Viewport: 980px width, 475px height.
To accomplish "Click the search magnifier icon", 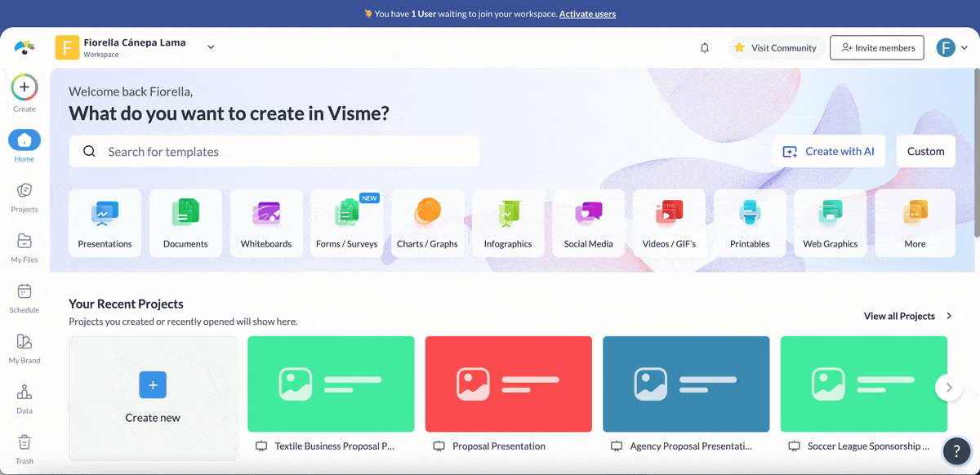I will (x=90, y=152).
